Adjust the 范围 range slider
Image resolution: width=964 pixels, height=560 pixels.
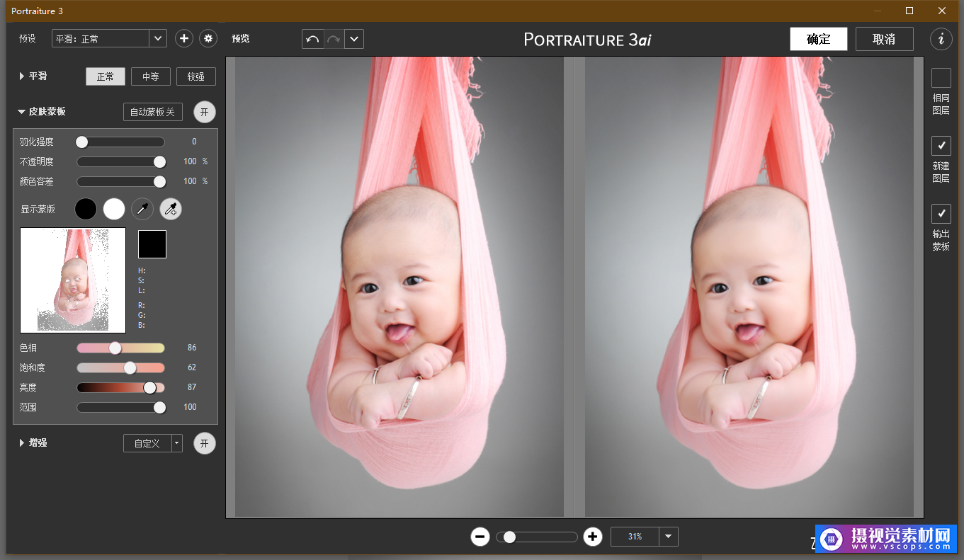click(120, 407)
